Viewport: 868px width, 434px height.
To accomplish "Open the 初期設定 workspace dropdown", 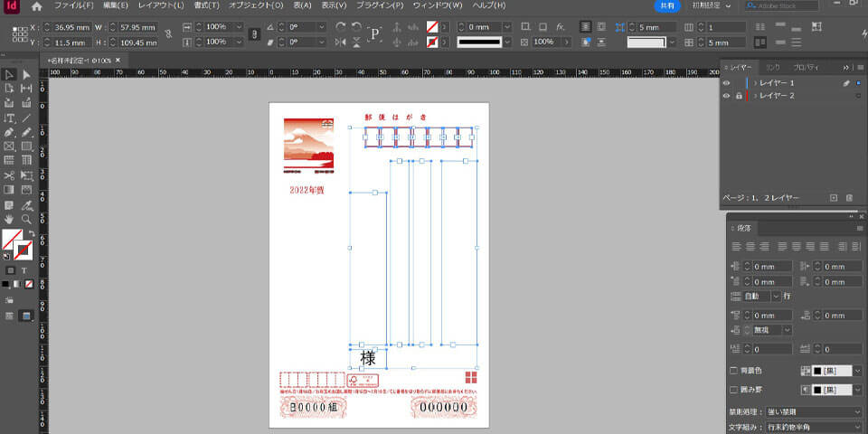I will click(710, 6).
